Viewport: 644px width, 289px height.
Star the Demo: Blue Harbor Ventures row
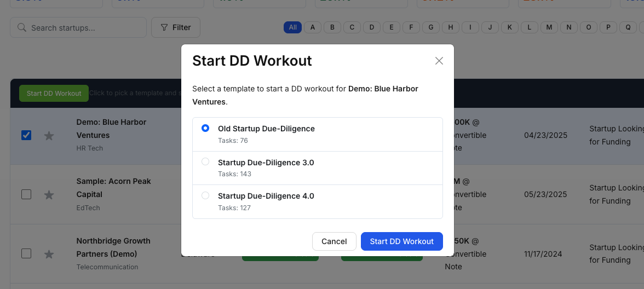[x=49, y=136]
